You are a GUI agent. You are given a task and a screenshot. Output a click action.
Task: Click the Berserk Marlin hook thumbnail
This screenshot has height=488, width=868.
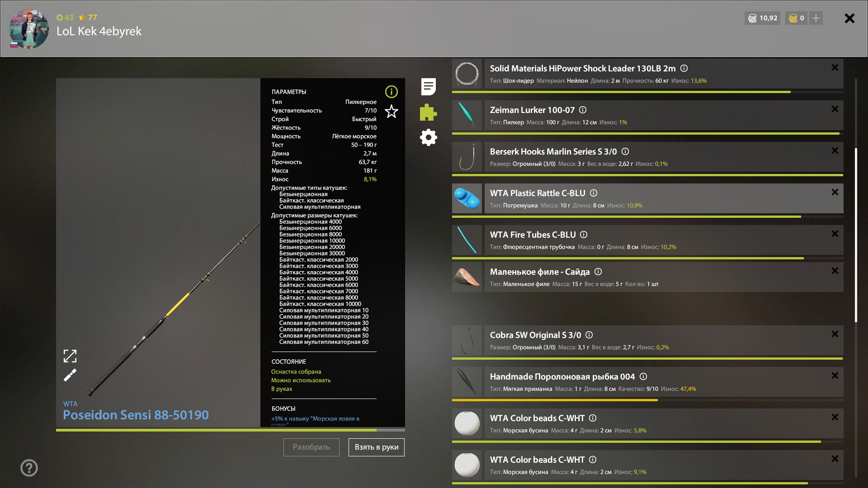467,157
